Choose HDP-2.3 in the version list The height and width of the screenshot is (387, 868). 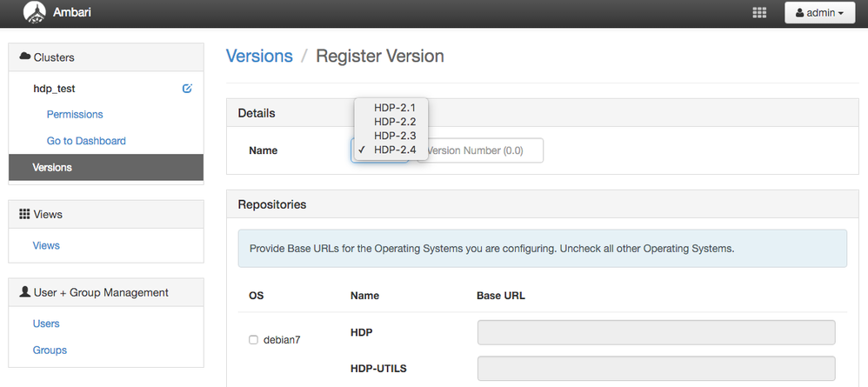pos(395,136)
